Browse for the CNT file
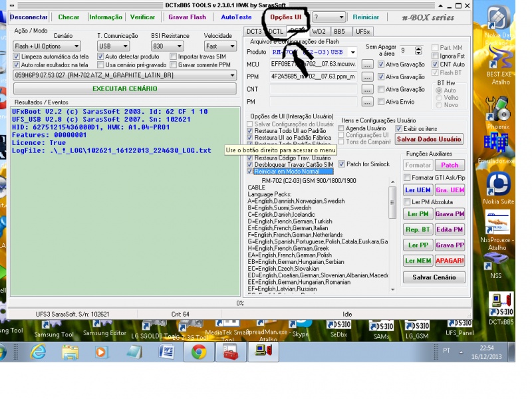The width and height of the screenshot is (532, 399). [x=367, y=90]
